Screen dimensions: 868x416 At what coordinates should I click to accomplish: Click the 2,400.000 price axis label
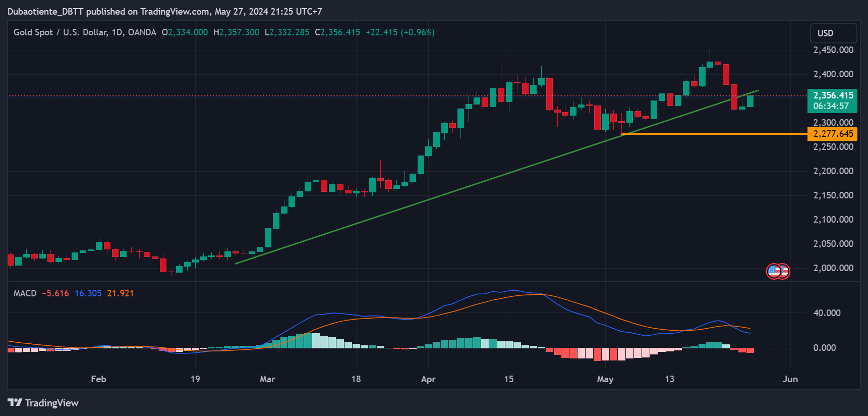pyautogui.click(x=833, y=74)
